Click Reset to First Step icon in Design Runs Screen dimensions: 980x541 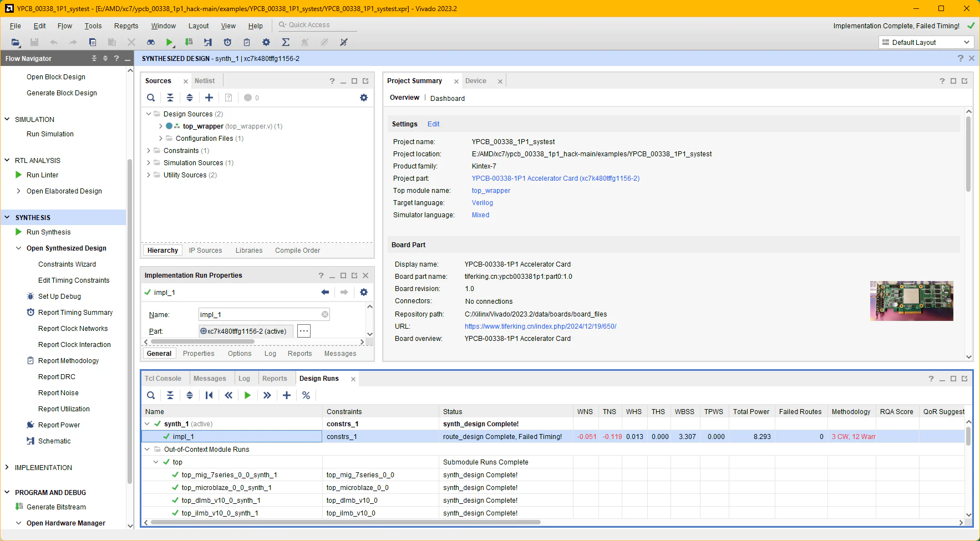coord(209,395)
